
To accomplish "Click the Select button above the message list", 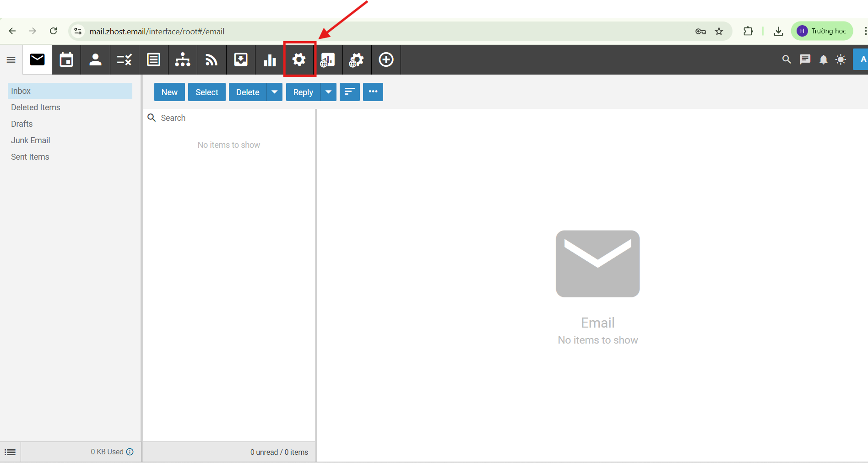I will pos(206,92).
